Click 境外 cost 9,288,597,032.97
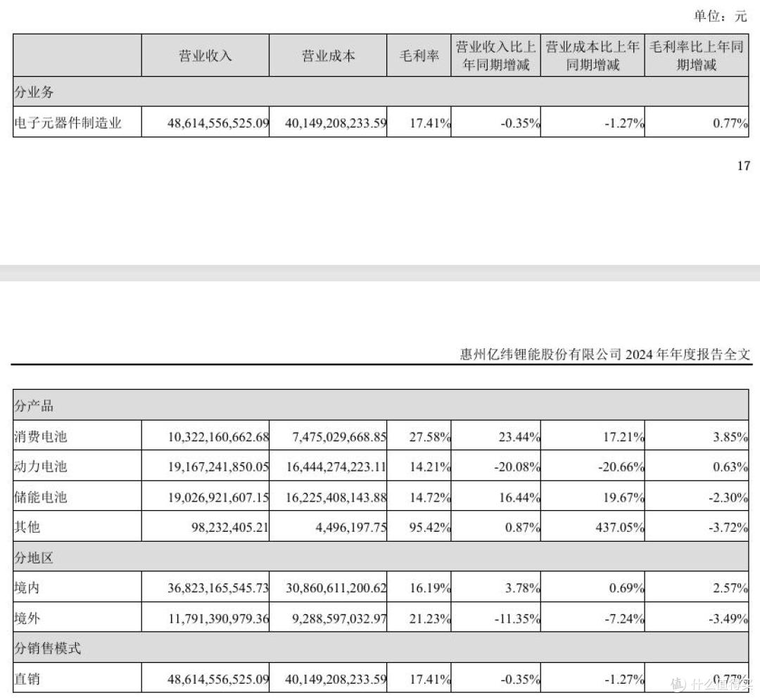The width and height of the screenshot is (760, 700). (x=339, y=618)
